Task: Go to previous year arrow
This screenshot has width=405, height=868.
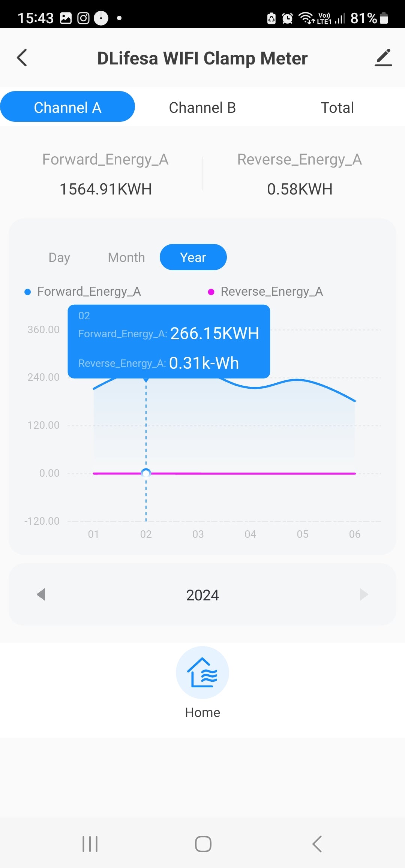Action: click(41, 594)
